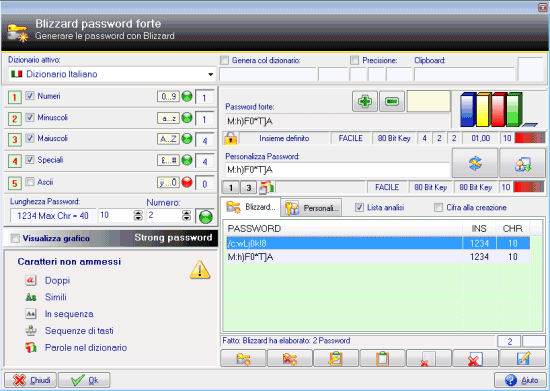The image size is (550, 391).
Task: Click the green indicator for Speciali
Action: (x=187, y=160)
